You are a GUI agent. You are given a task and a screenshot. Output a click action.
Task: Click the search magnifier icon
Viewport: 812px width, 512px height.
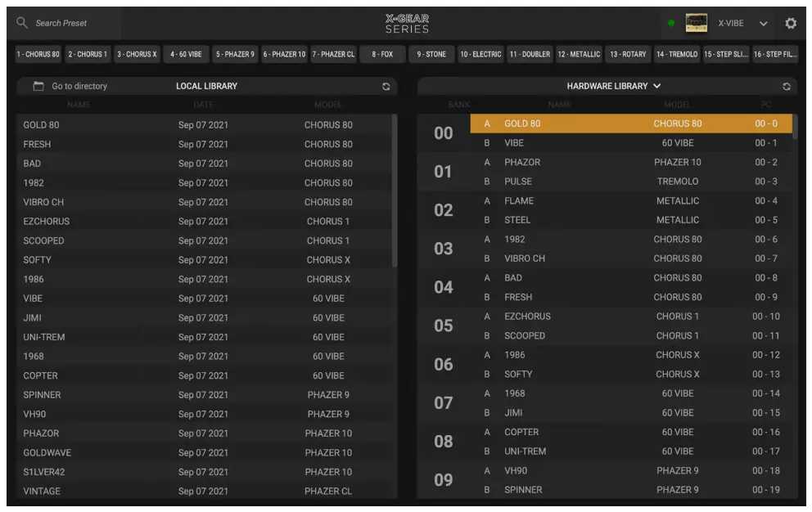coord(22,23)
